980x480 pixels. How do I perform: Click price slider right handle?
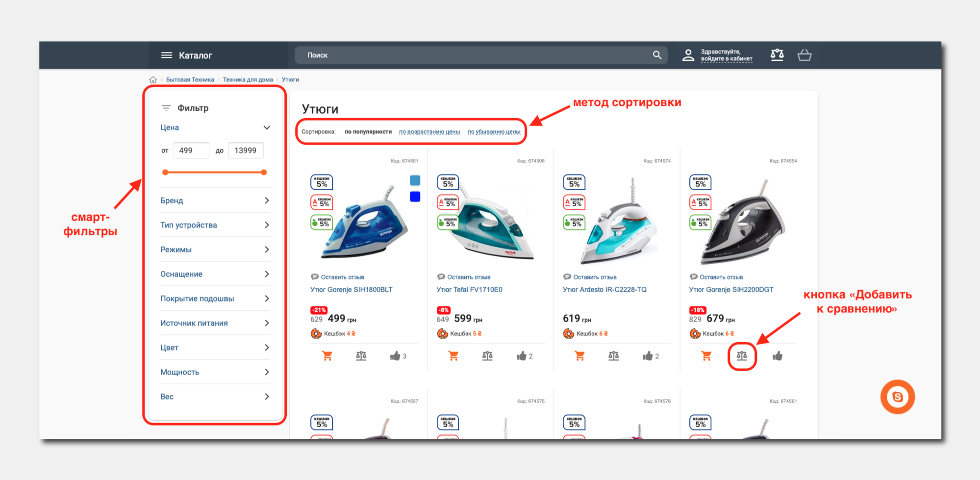pyautogui.click(x=264, y=172)
